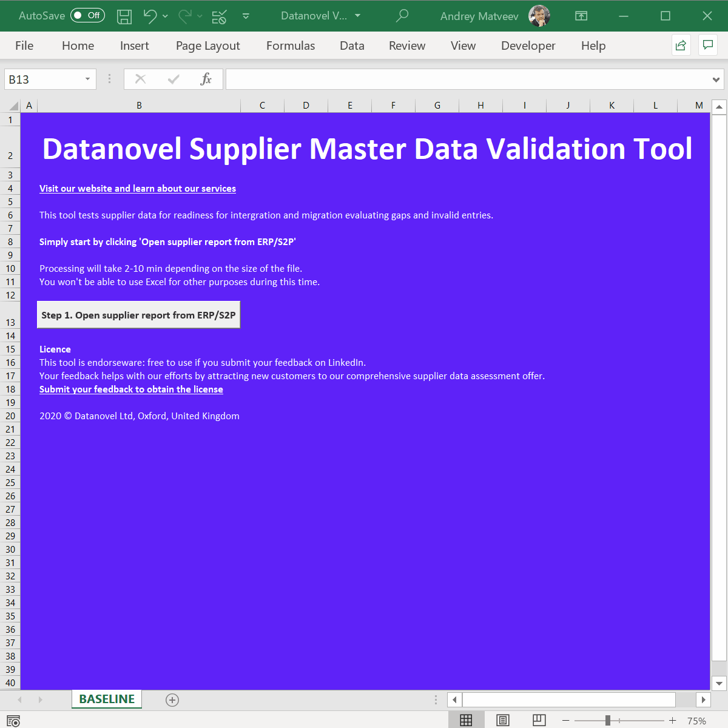
Task: Click the previous sheet navigation arrow
Action: (x=20, y=700)
